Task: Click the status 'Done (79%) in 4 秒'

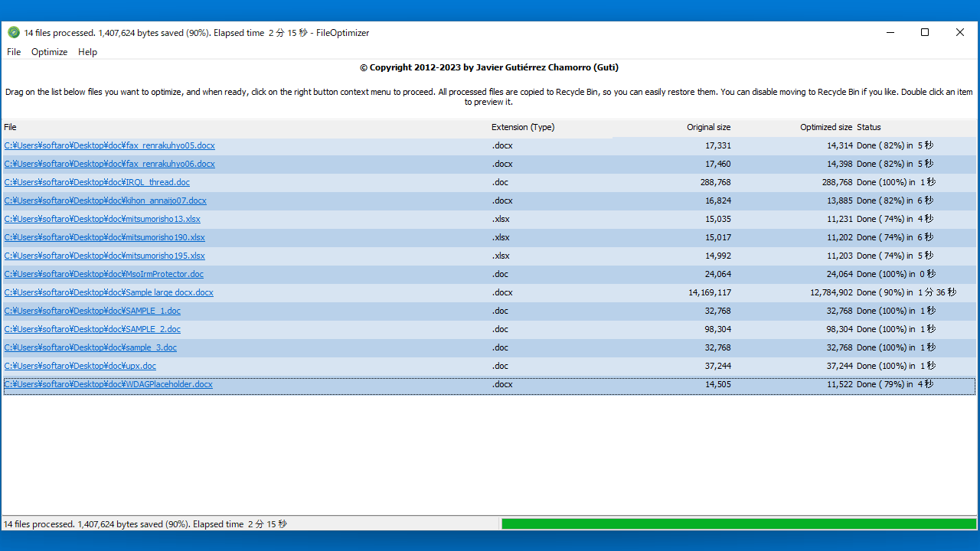Action: 895,384
